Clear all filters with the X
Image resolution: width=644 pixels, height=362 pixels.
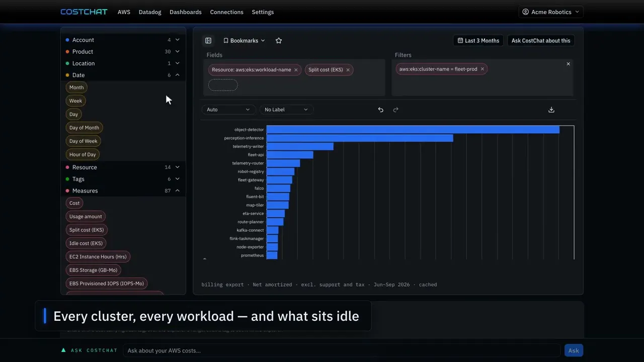569,64
